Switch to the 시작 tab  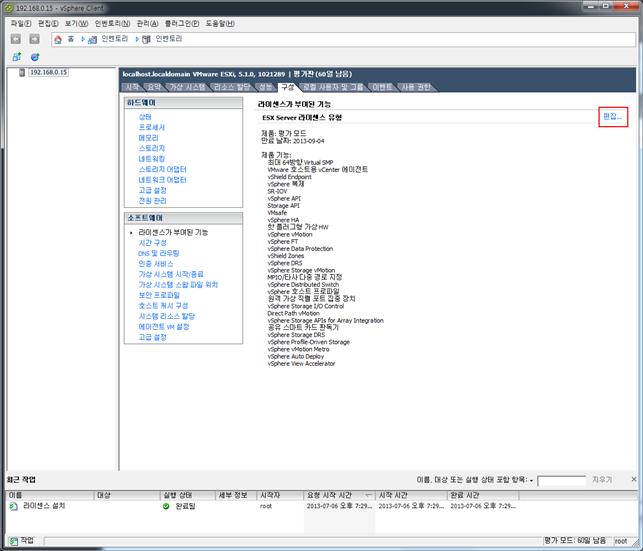132,87
